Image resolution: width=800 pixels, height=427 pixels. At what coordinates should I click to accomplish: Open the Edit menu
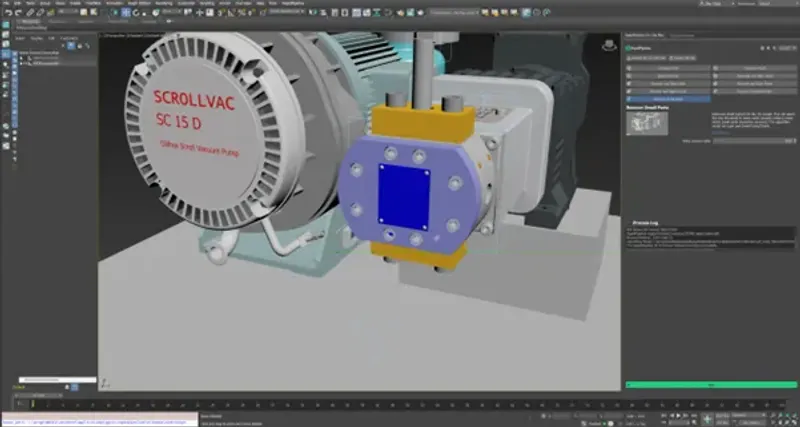click(x=18, y=3)
